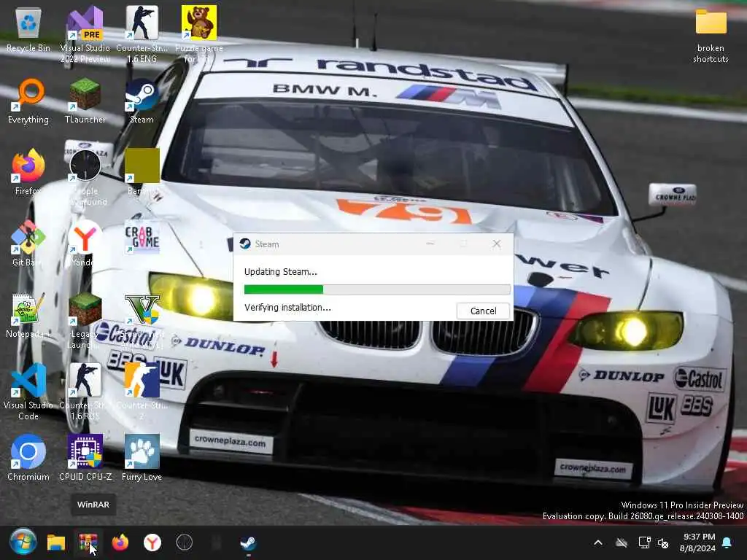This screenshot has width=747, height=560.
Task: Switch to Steam from the taskbar
Action: coord(248,542)
